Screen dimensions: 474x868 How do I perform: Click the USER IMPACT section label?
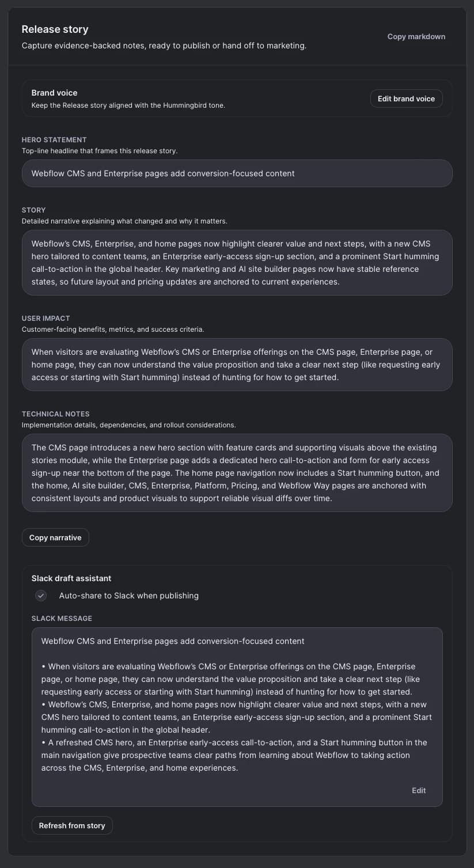coord(45,318)
